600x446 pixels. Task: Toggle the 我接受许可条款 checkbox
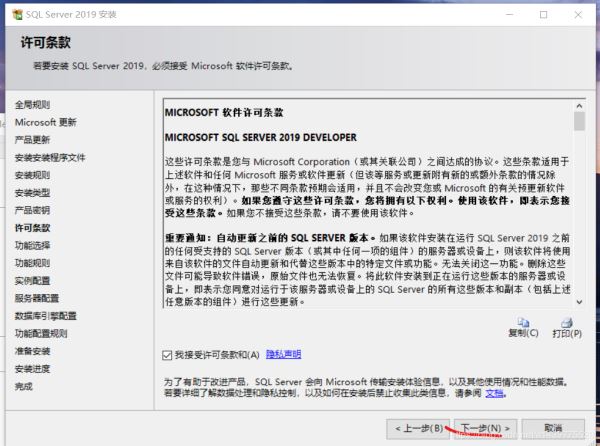167,354
